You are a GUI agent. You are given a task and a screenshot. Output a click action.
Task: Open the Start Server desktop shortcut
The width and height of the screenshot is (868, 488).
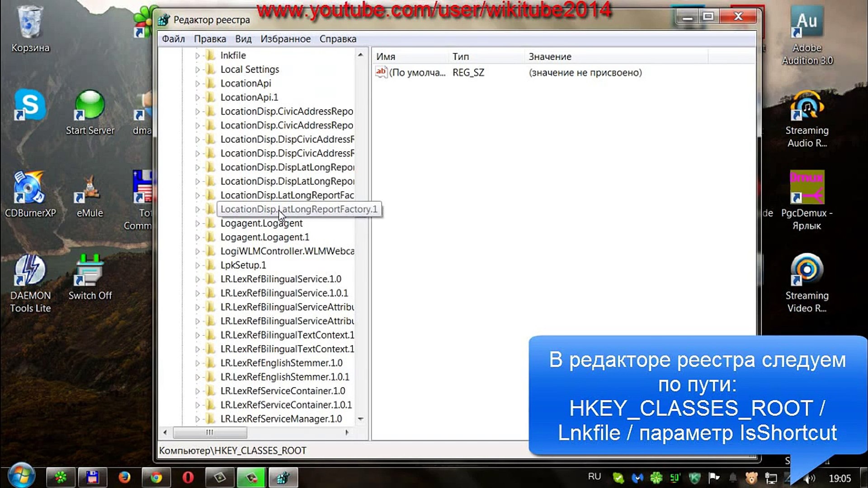pyautogui.click(x=90, y=113)
